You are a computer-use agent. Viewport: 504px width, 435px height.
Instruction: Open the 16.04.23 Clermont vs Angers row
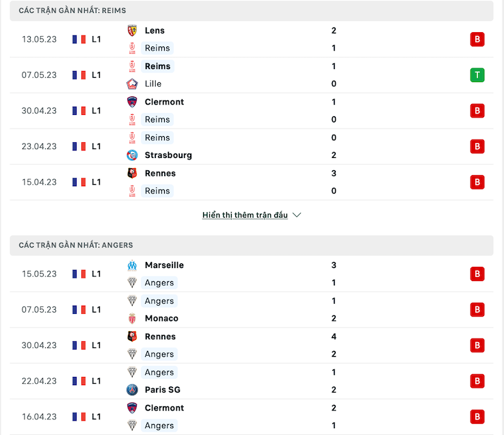252,417
